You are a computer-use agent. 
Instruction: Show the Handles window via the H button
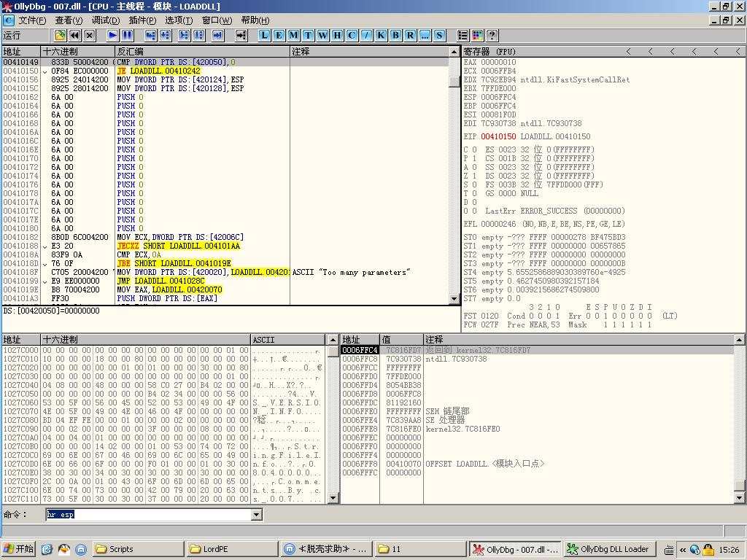point(337,36)
